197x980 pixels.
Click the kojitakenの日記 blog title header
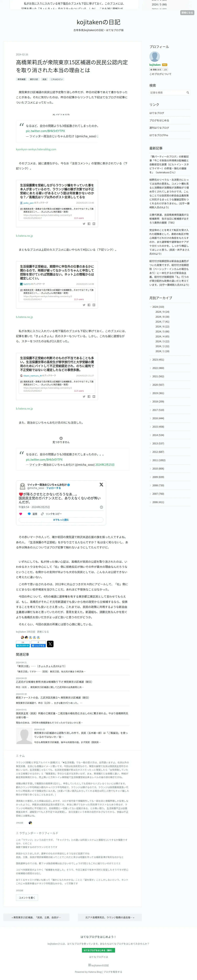(x=98, y=22)
